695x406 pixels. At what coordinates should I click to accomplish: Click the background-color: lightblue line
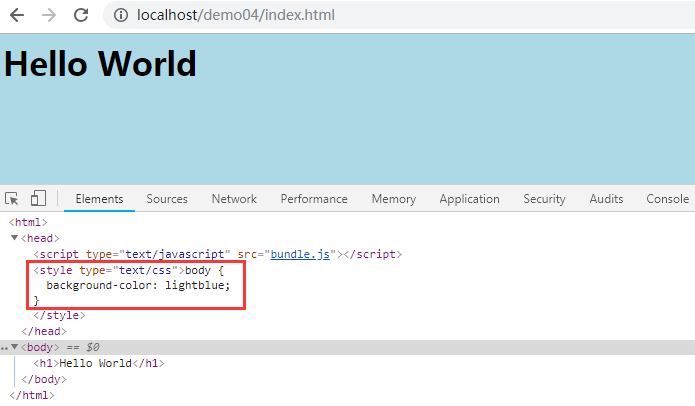click(138, 285)
